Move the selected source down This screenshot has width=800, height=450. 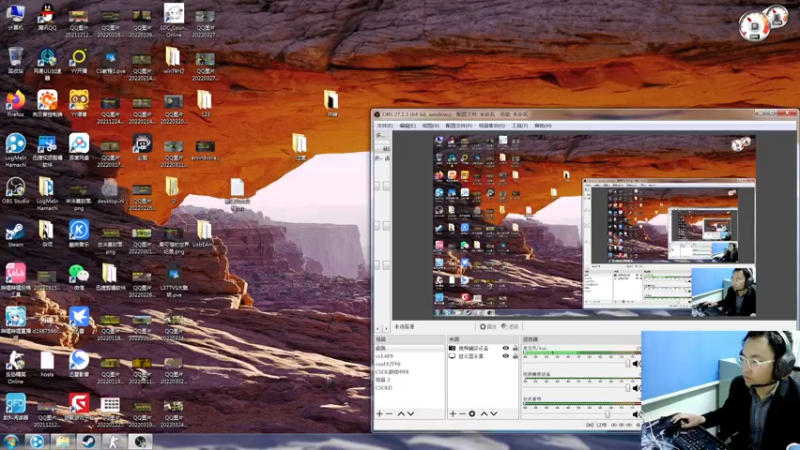click(494, 414)
